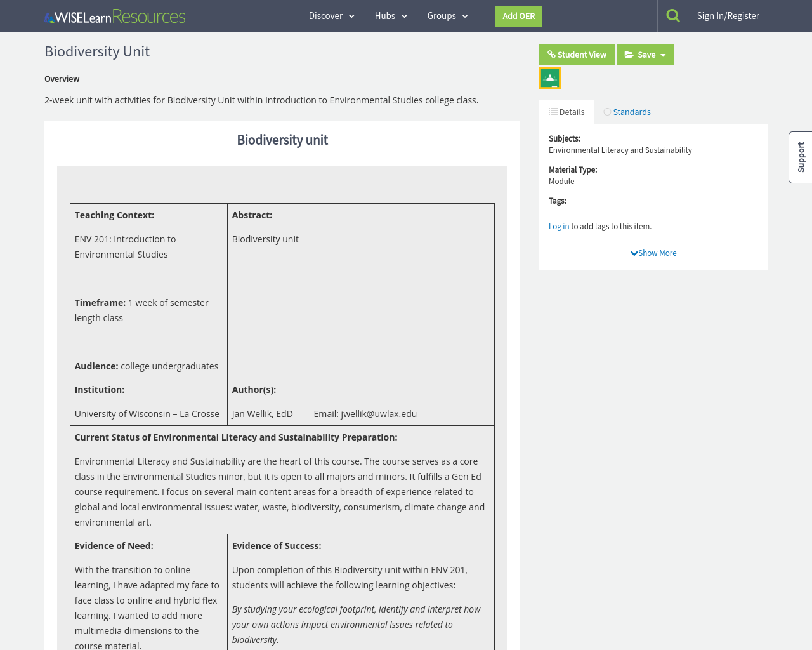Expand the Show More section
Viewport: 812px width, 650px height.
point(653,252)
